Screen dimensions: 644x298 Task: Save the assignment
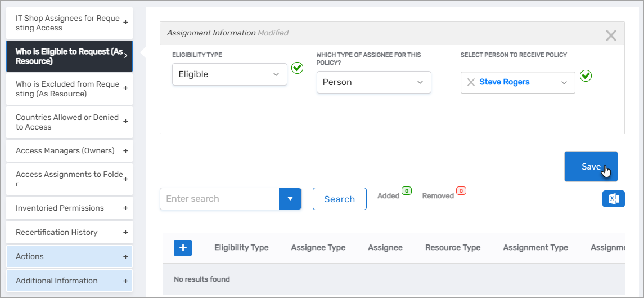[x=591, y=167]
